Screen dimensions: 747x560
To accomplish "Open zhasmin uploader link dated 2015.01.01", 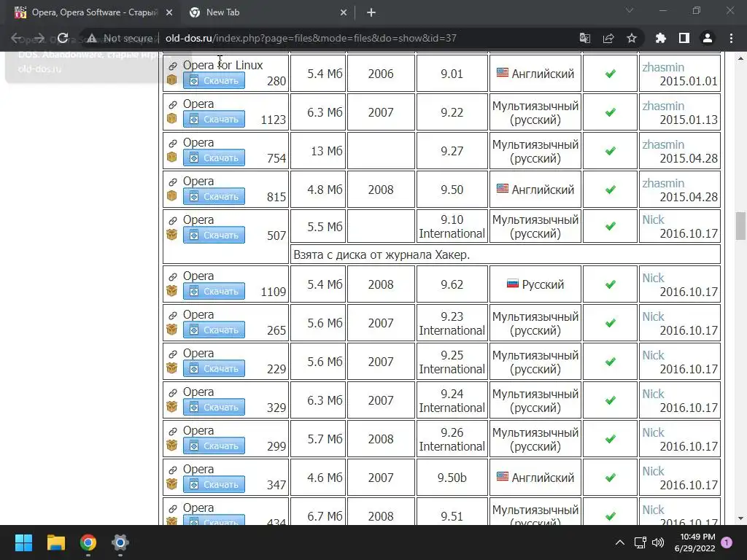I will click(662, 67).
